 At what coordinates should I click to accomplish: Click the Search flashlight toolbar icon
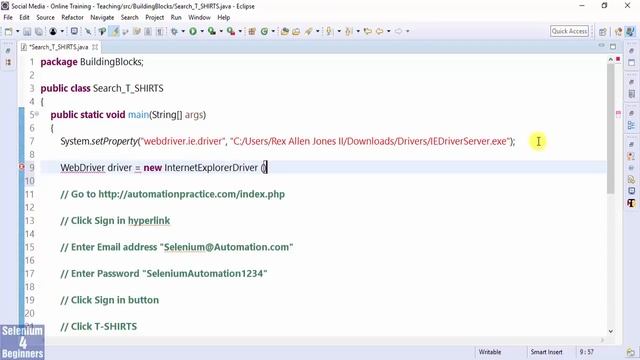(x=309, y=31)
